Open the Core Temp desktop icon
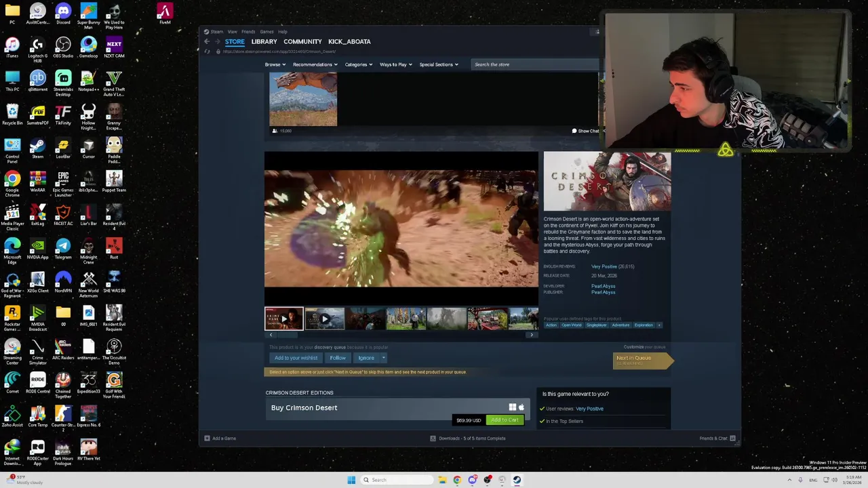The height and width of the screenshot is (488, 868). (x=37, y=418)
